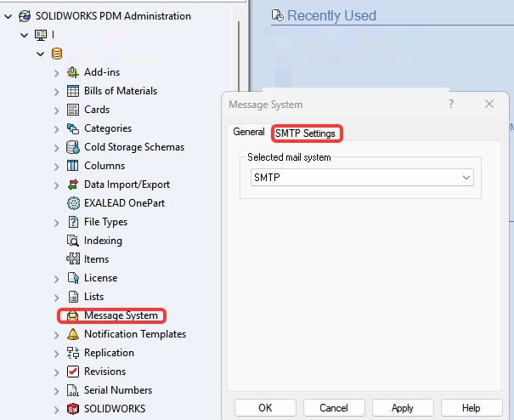
Task: Select the Cold Storage Schemas tree label
Action: [134, 147]
